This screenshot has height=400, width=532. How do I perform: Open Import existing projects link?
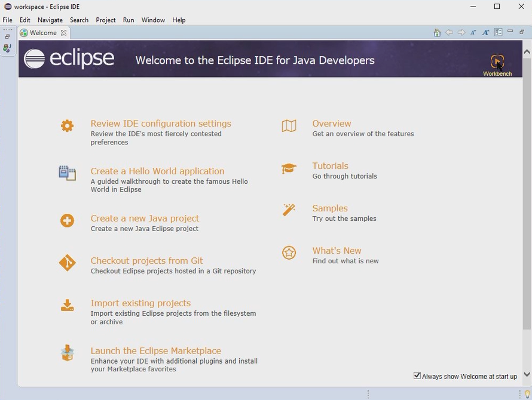tap(140, 303)
